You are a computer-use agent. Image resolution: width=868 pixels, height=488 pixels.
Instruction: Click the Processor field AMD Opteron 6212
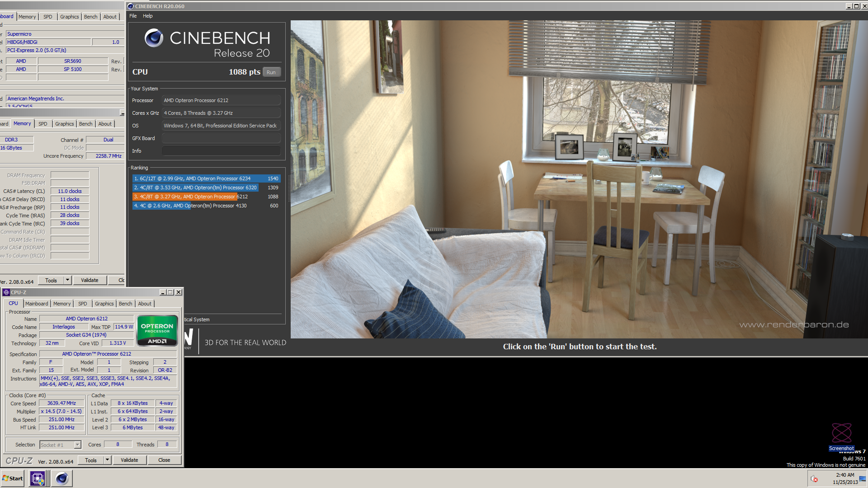click(221, 100)
